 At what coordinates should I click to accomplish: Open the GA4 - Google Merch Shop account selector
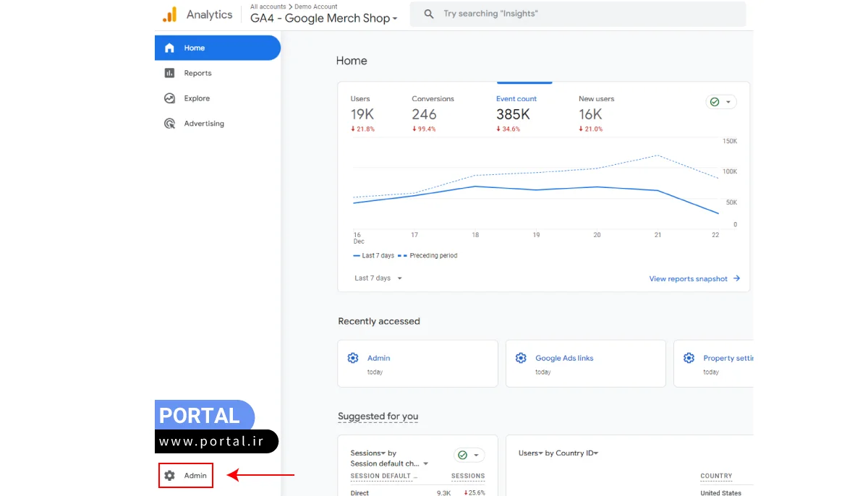point(323,18)
